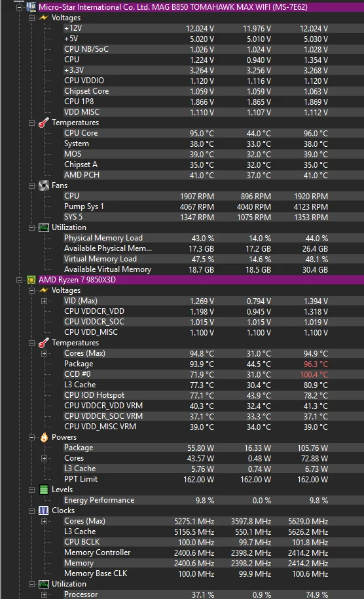Viewport: 364px width, 599px height.
Task: Click the blue Clocks icon
Action: click(x=44, y=511)
